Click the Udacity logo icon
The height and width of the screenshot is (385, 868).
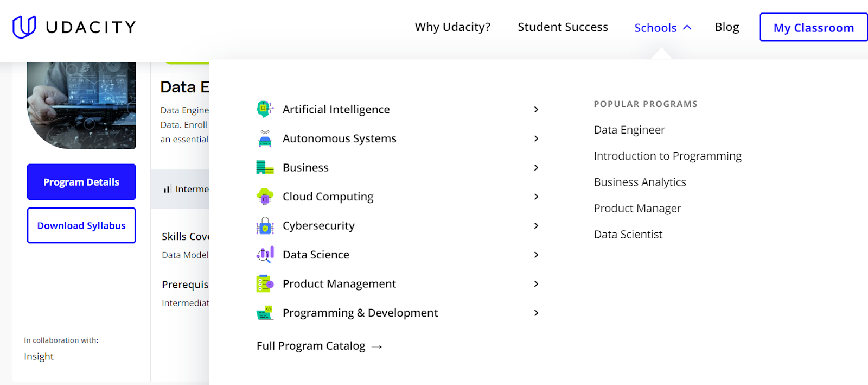[24, 27]
